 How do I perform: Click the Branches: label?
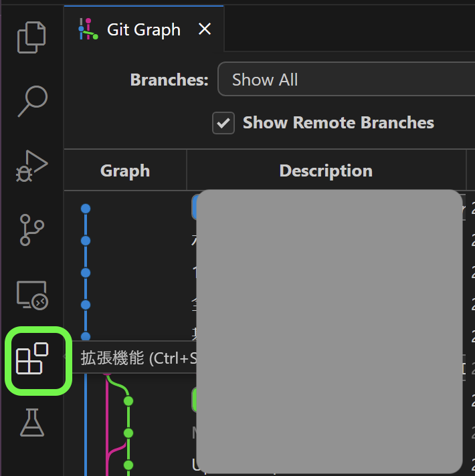169,80
